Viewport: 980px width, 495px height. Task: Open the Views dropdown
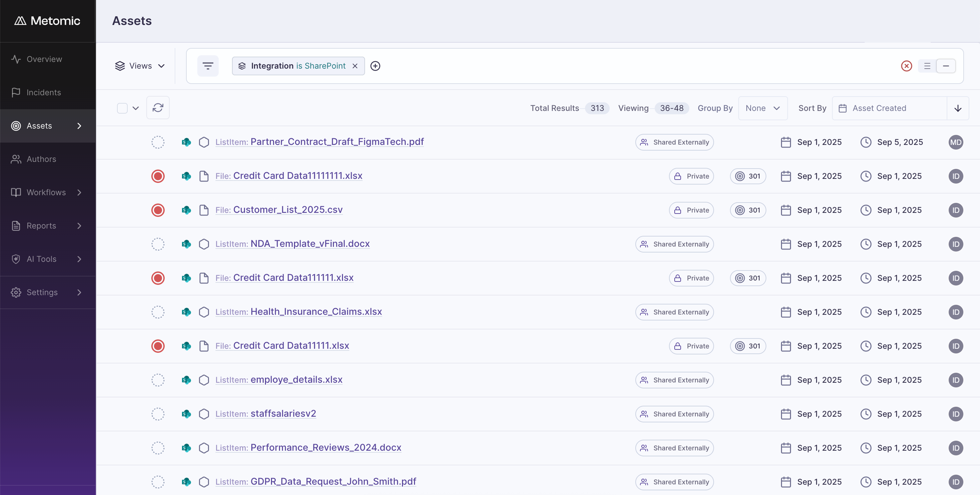140,66
